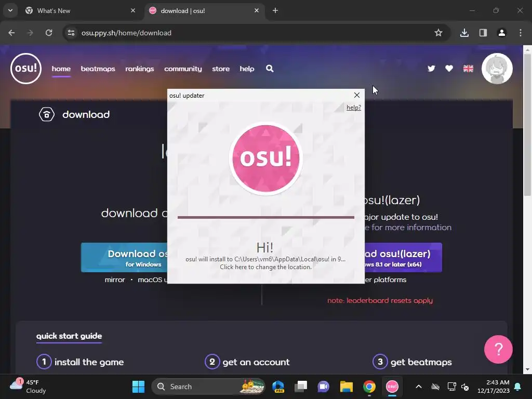Open Chrome profile account icon

pos(502,33)
